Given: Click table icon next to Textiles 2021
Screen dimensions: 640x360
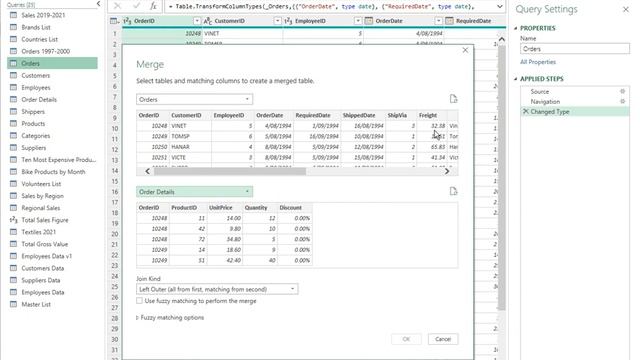Looking at the screenshot, I should [x=13, y=232].
